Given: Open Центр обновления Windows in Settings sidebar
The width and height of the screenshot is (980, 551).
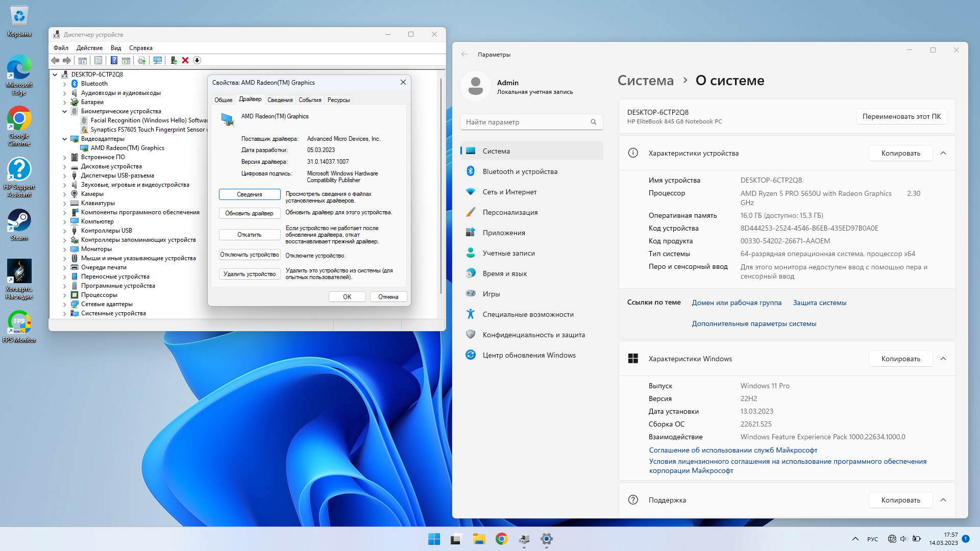Looking at the screenshot, I should click(532, 355).
